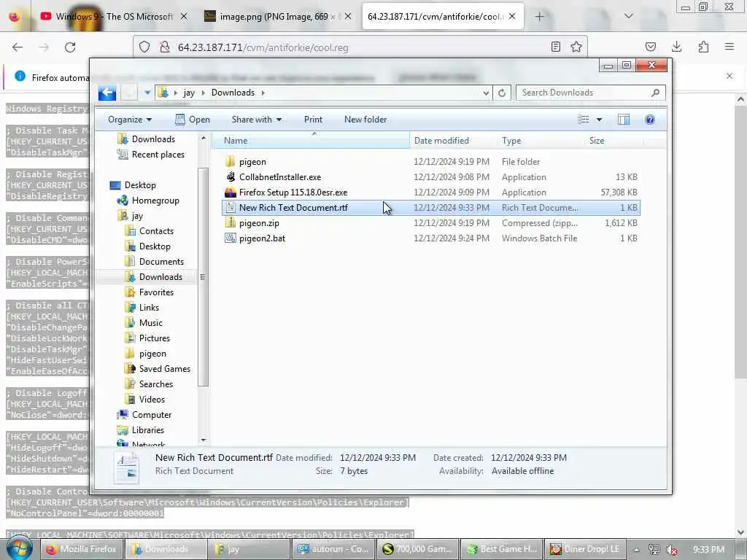Viewport: 747px width, 560px height.
Task: Open Diner Drop! LE taskbar item
Action: (x=584, y=549)
